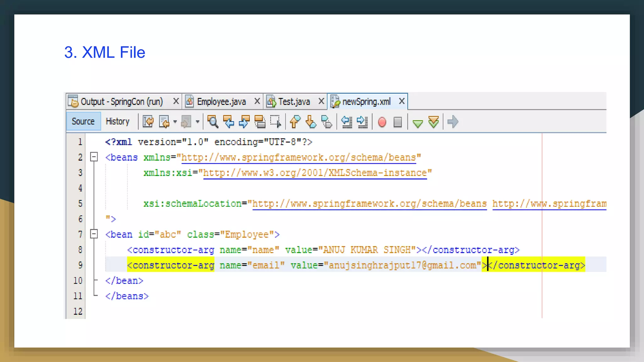Switch to Source view

coord(83,121)
